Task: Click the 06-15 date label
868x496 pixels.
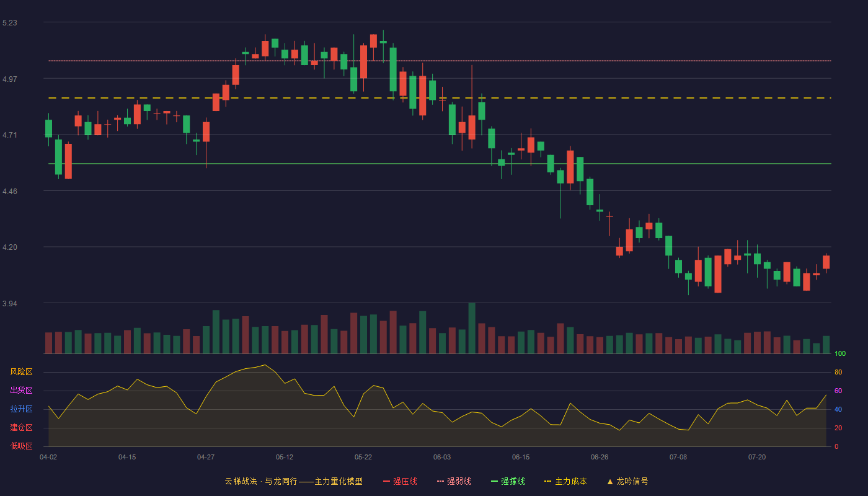Action: (x=521, y=457)
